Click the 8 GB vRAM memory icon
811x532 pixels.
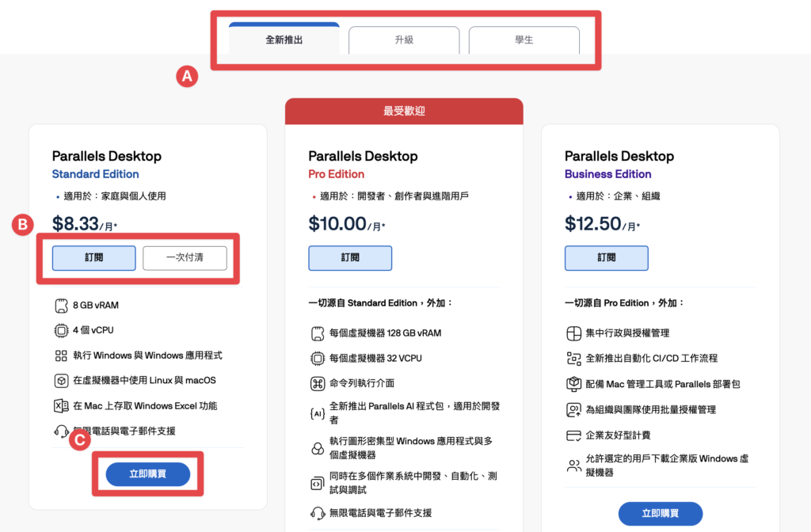pyautogui.click(x=61, y=306)
